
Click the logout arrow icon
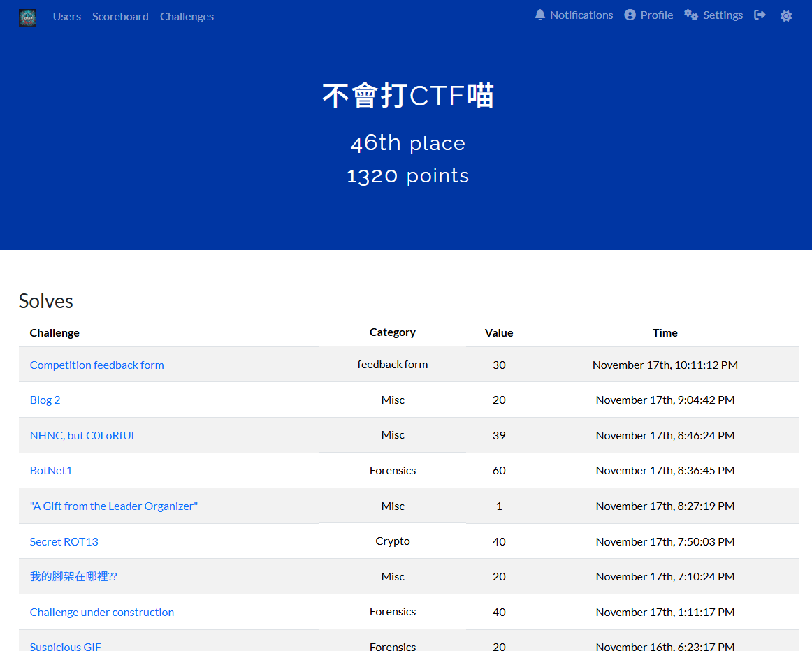click(x=760, y=15)
